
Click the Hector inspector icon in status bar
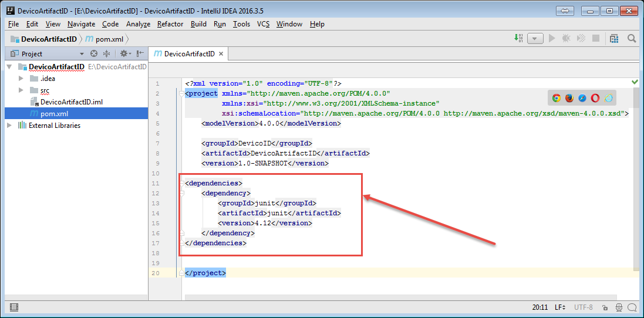[x=619, y=307]
